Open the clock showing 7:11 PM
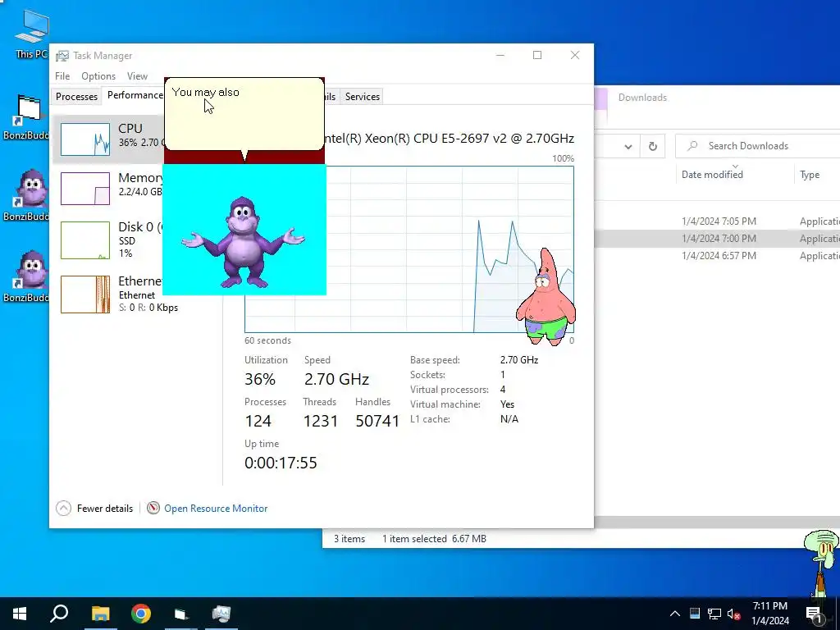The image size is (840, 630). (x=769, y=614)
